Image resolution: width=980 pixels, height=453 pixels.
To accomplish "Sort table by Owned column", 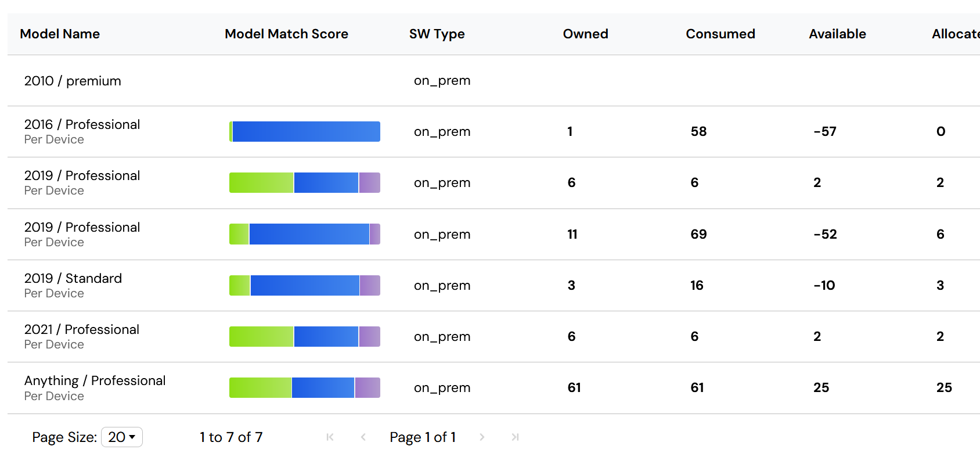I will coord(585,34).
